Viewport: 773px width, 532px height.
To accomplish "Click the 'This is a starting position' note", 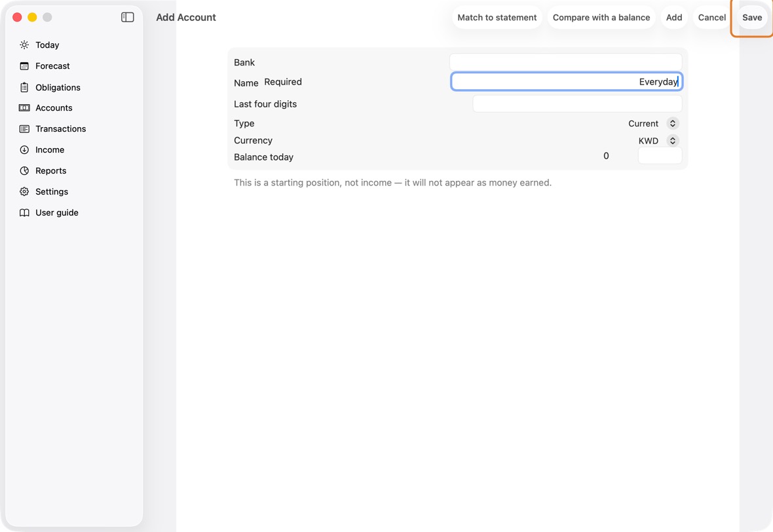I will 392,182.
